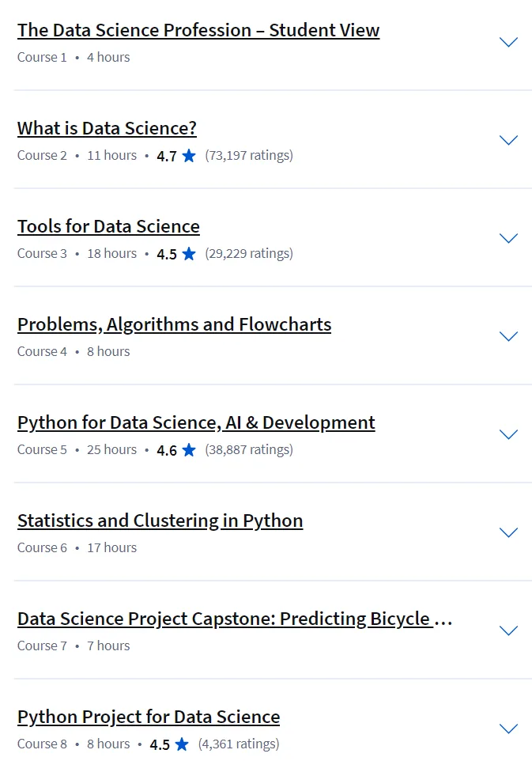Click the star beside Tools for Data Science rating

[x=189, y=254]
